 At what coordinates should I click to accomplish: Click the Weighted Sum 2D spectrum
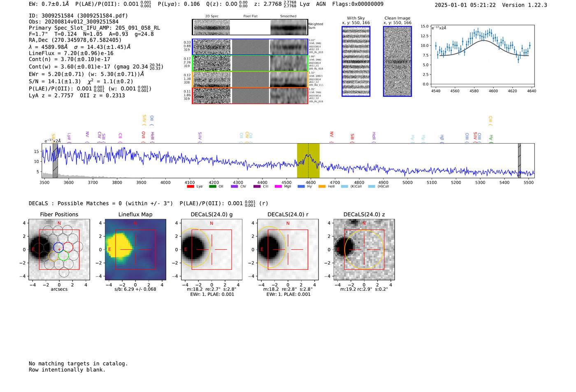250,27
